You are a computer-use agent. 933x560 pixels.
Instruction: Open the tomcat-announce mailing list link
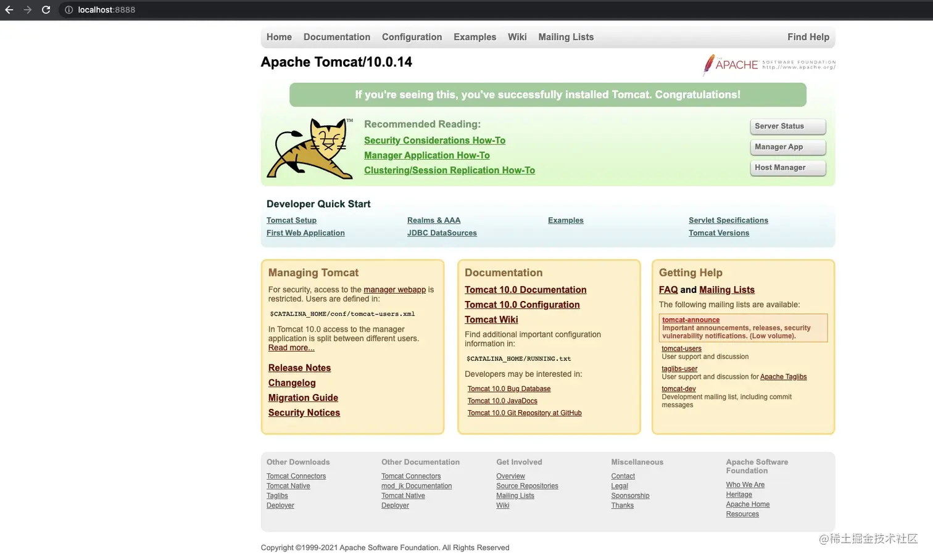click(690, 320)
